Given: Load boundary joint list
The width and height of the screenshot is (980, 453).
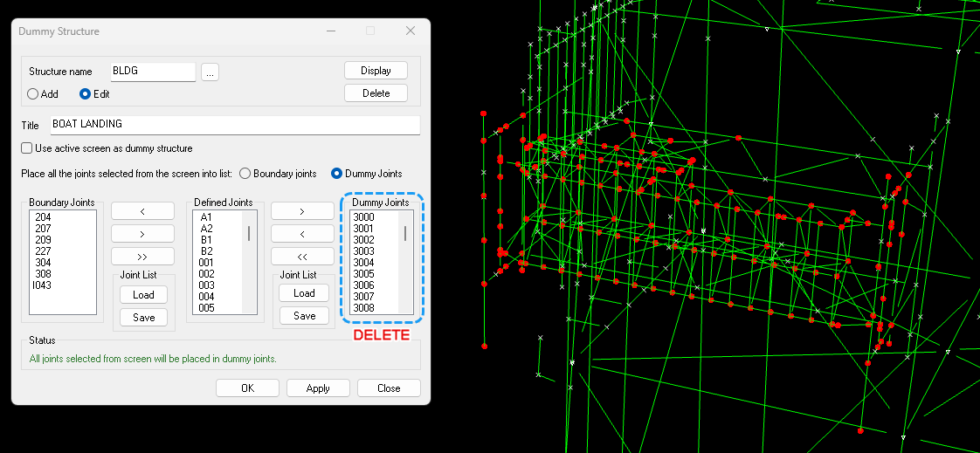Looking at the screenshot, I should [x=144, y=294].
